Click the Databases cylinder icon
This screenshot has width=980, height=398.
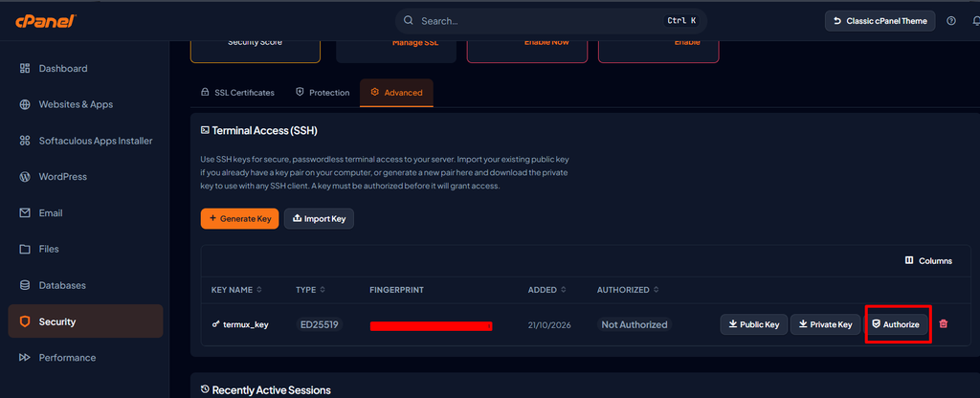point(25,285)
